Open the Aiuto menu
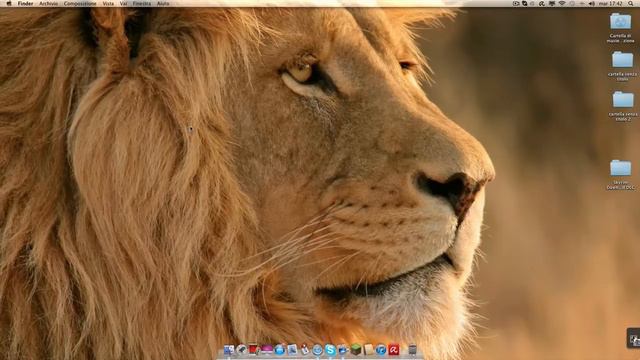This screenshot has height=360, width=640. coord(163,3)
